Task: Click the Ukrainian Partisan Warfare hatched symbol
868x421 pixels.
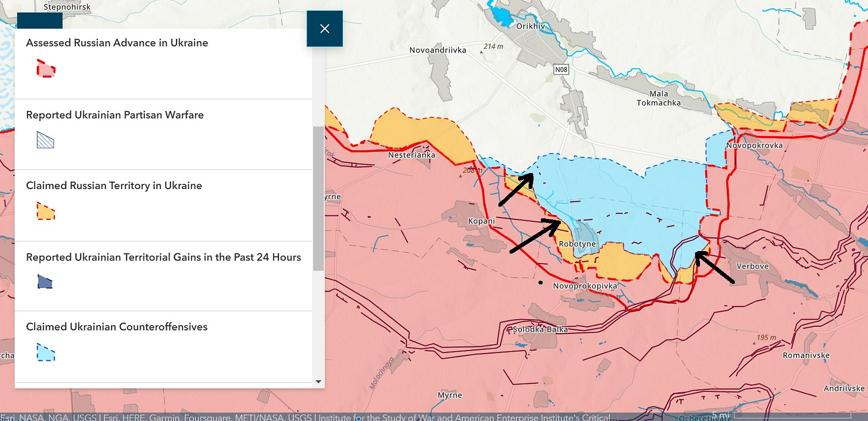Action: tap(45, 140)
